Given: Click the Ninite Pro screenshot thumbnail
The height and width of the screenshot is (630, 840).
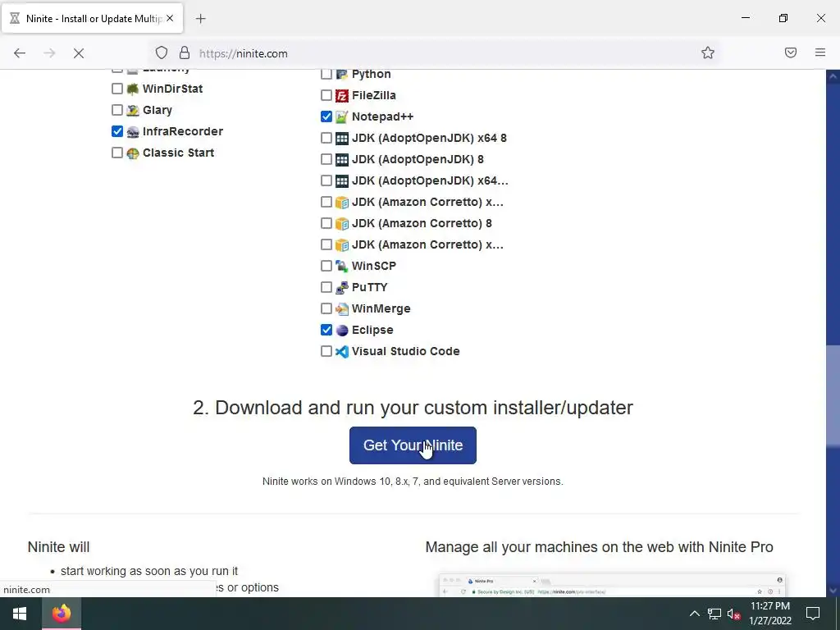Looking at the screenshot, I should (612, 585).
